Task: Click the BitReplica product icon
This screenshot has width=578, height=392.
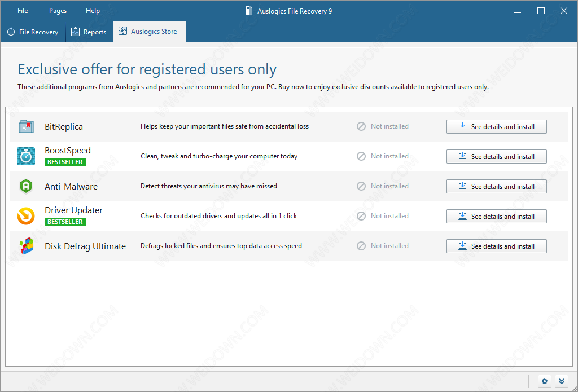Action: [26, 126]
